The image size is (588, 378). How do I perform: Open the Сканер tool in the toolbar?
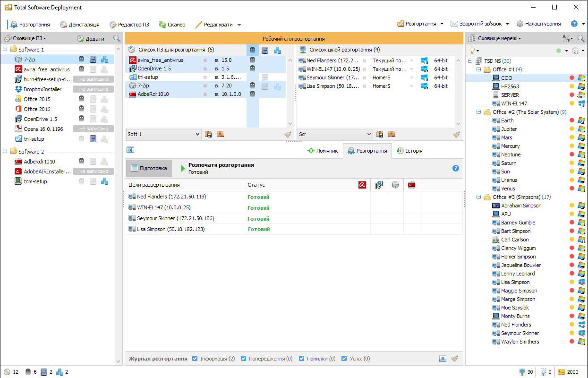pyautogui.click(x=172, y=25)
